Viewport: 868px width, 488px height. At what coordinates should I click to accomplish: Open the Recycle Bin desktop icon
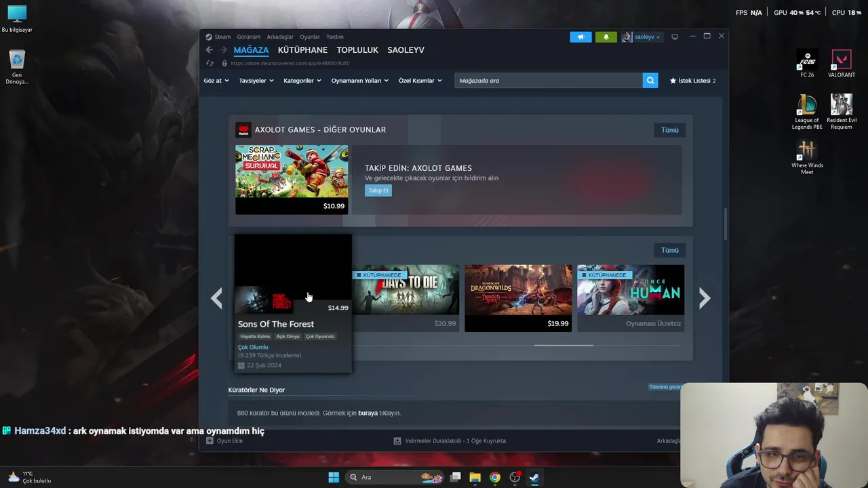point(17,67)
